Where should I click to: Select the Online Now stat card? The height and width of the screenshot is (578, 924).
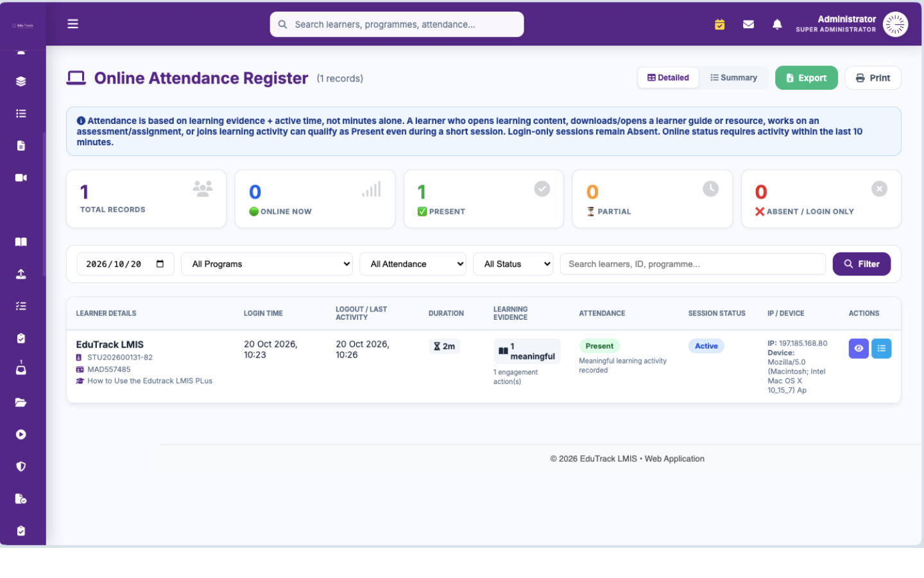pyautogui.click(x=315, y=198)
